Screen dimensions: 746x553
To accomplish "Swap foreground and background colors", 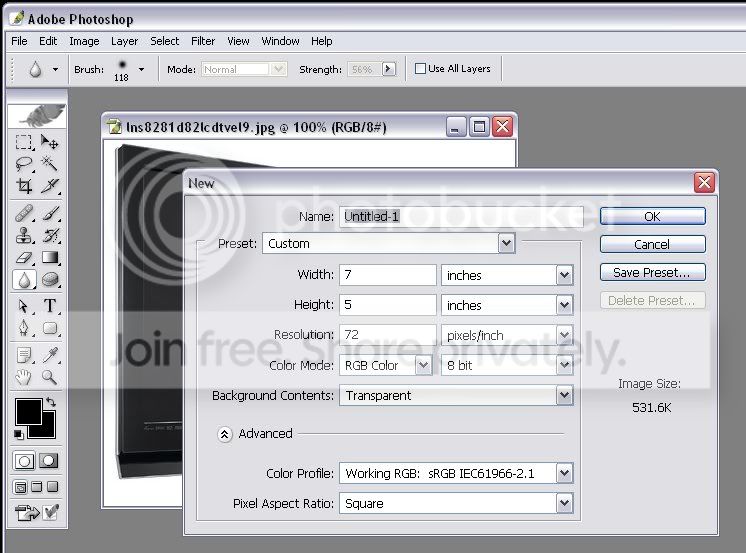I will click(51, 402).
